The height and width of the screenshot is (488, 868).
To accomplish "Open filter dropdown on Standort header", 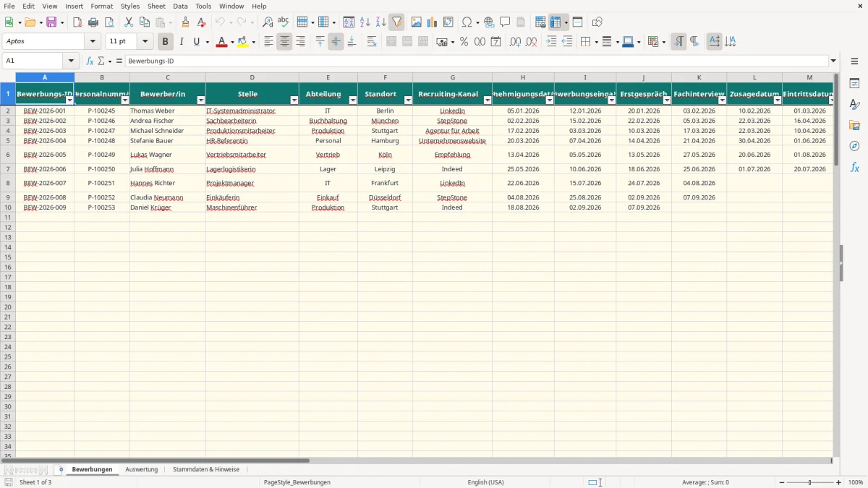I will click(x=407, y=100).
